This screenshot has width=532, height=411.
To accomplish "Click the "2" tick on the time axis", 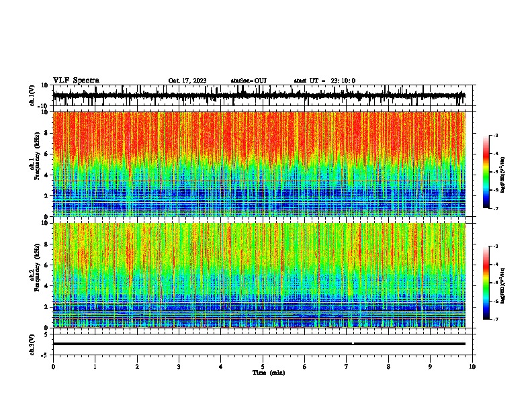I will (137, 367).
